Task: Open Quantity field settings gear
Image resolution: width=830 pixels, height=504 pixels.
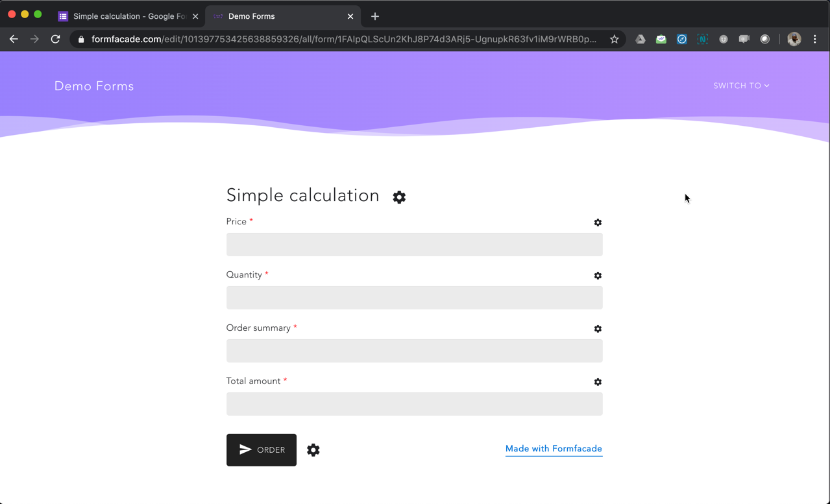Action: click(598, 276)
